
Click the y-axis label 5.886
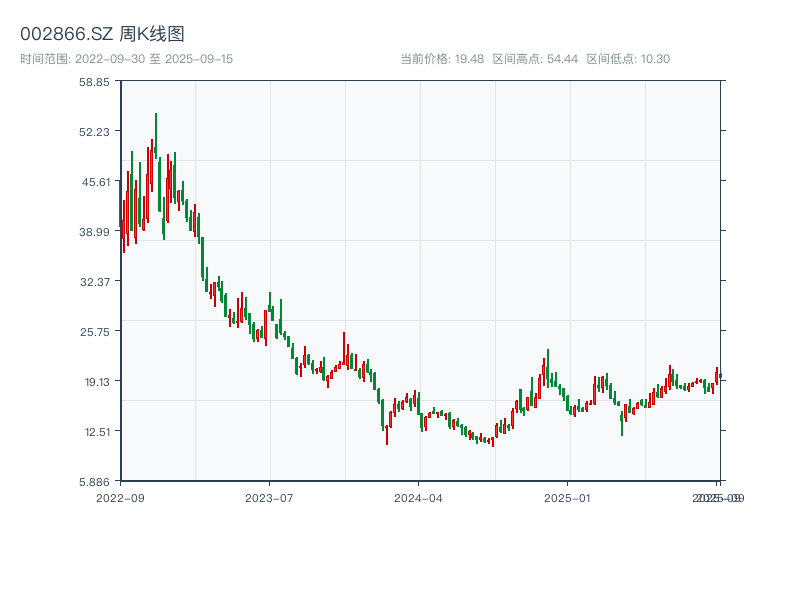point(94,482)
